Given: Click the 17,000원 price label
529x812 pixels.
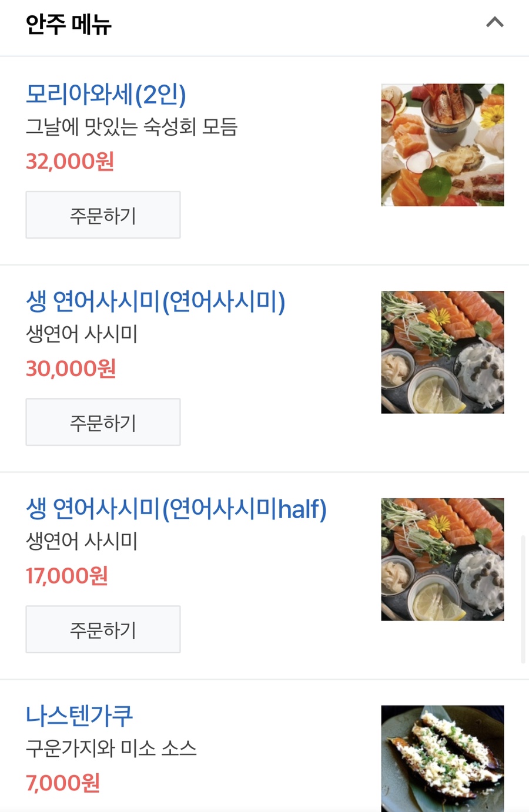Looking at the screenshot, I should (x=67, y=576).
